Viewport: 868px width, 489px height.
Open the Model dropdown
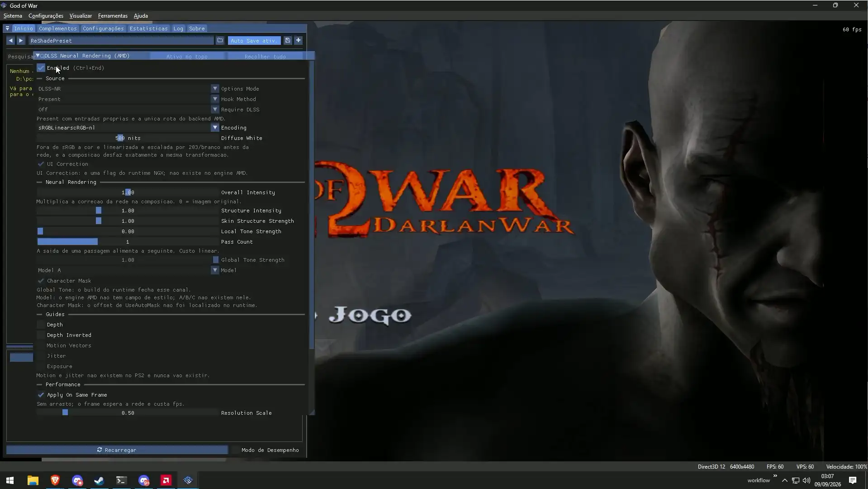[128, 270]
